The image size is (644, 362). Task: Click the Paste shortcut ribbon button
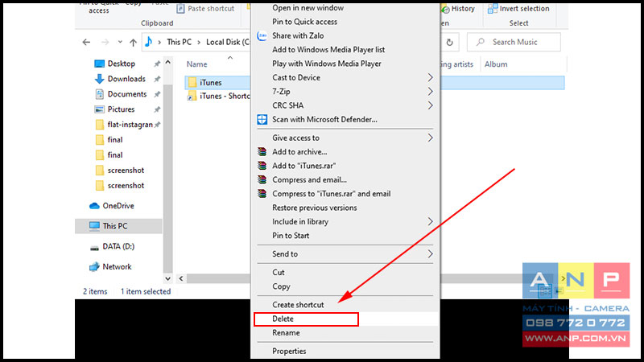[205, 9]
